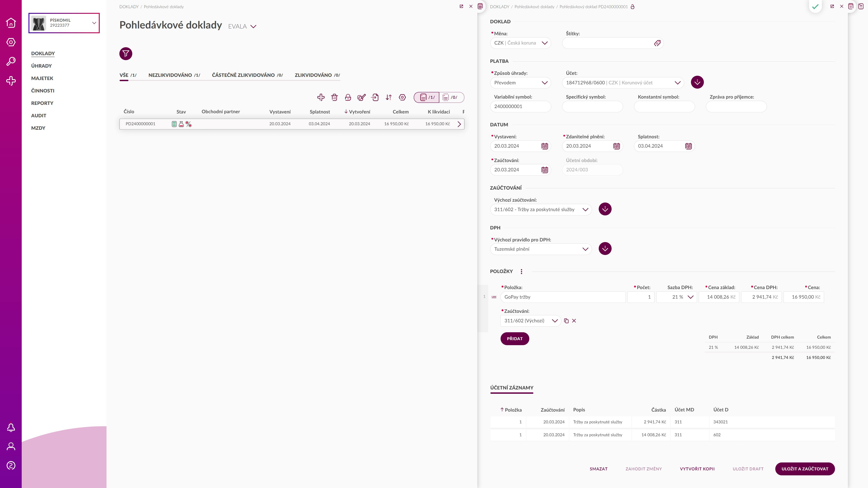Click into Položka field GoPay tržby
Viewport: 868px width, 488px height.
[563, 297]
